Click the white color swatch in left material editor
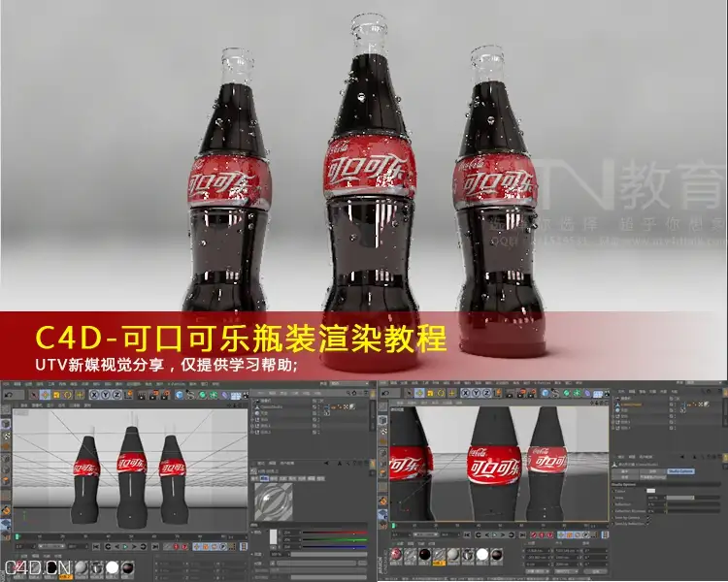This screenshot has width=728, height=582. (x=274, y=537)
